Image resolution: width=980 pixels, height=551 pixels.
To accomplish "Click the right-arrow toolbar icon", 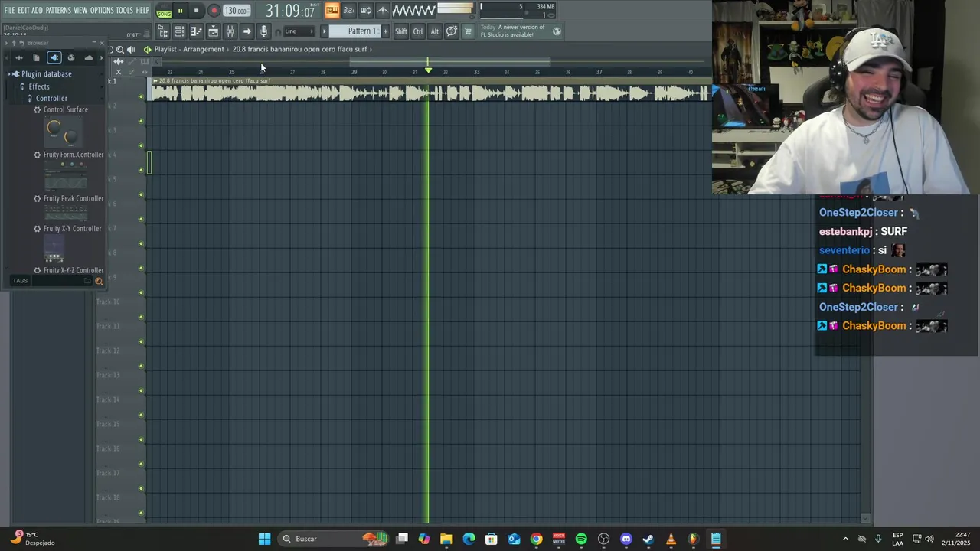I will click(247, 31).
